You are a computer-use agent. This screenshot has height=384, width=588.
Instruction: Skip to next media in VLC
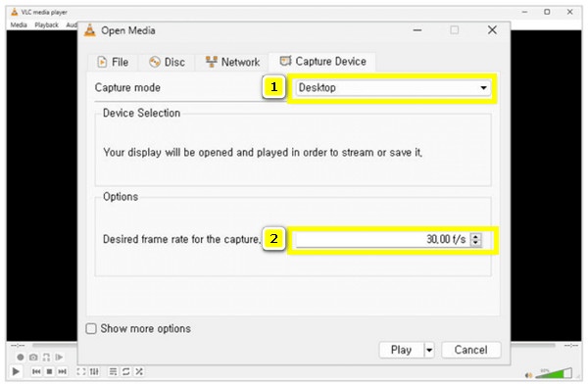pos(62,371)
